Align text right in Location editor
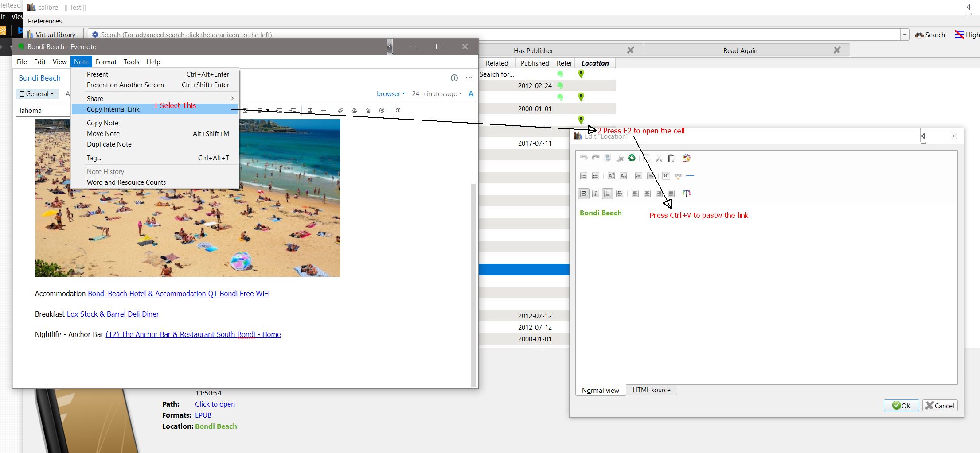980x453 pixels. pyautogui.click(x=659, y=194)
